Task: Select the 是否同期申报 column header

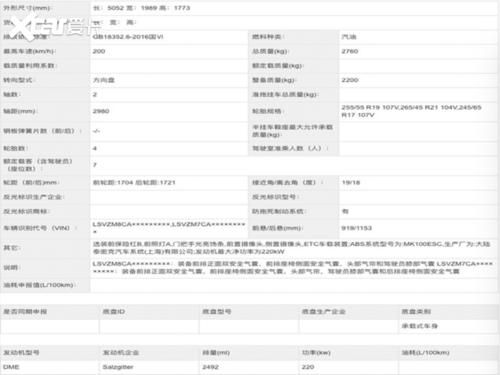Action: pyautogui.click(x=25, y=311)
